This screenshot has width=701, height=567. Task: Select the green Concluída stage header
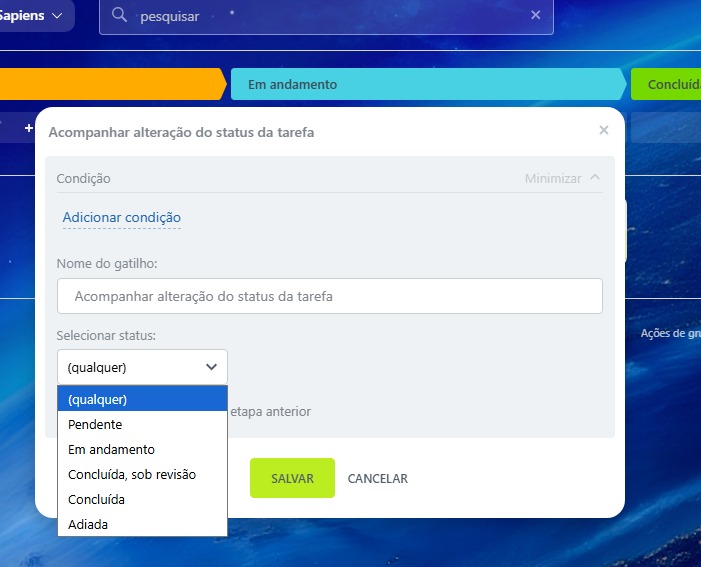coord(668,85)
